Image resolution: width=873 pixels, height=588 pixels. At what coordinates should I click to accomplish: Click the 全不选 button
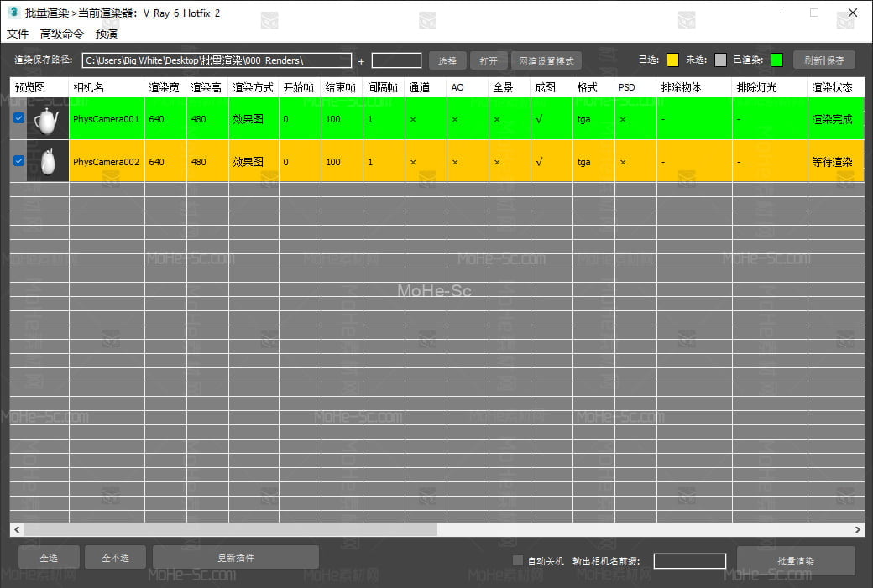coord(115,557)
